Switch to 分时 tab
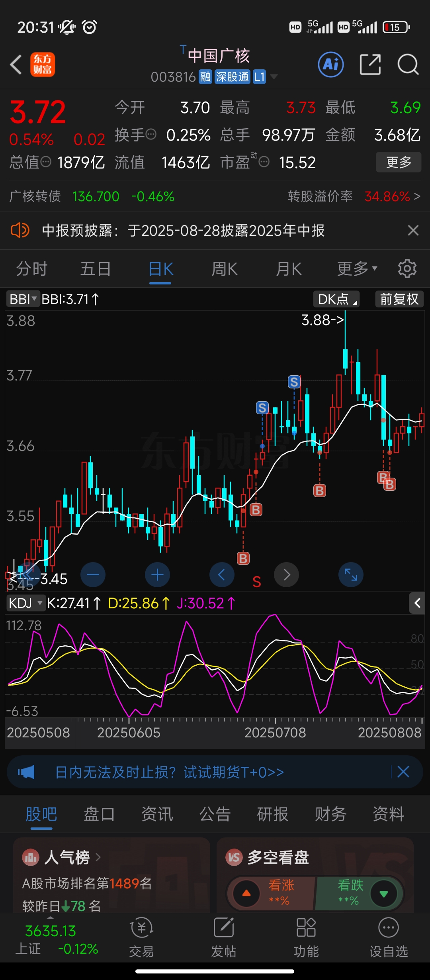430x980 pixels. 32,269
